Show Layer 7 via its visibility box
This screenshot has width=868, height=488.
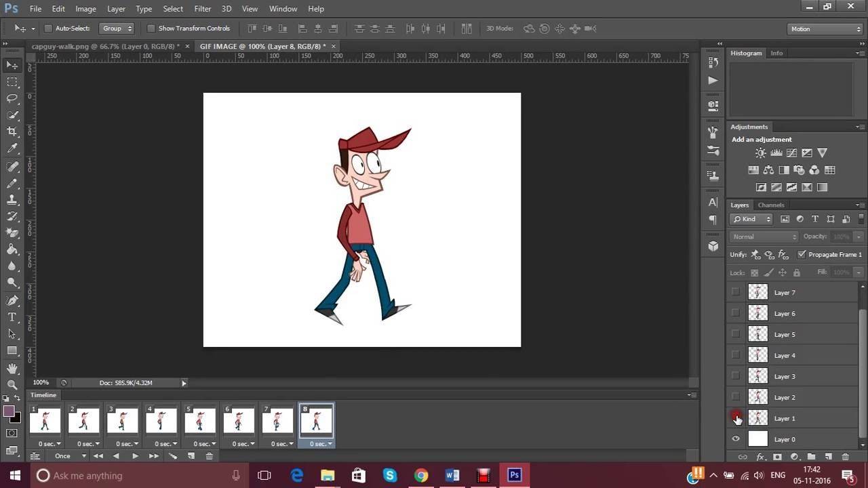tap(736, 292)
